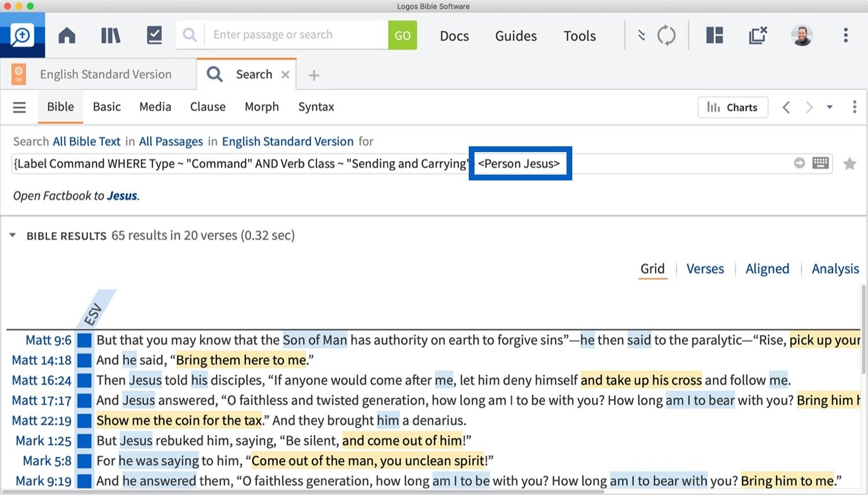Click the ESV book cover icon
This screenshot has height=495, width=868.
[x=19, y=75]
